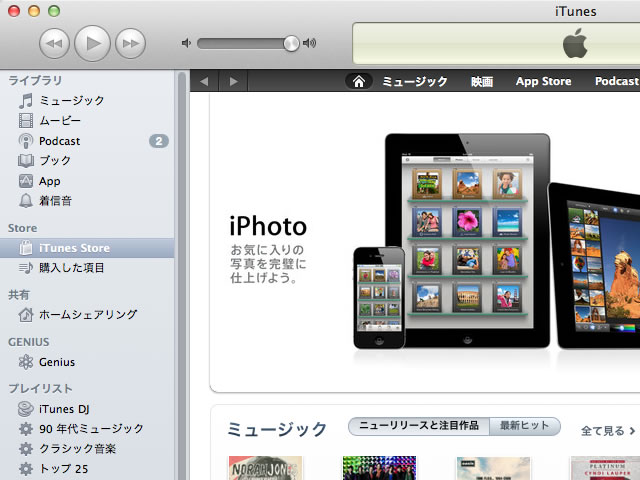Click the volume slider knob
The height and width of the screenshot is (480, 640).
pyautogui.click(x=291, y=43)
